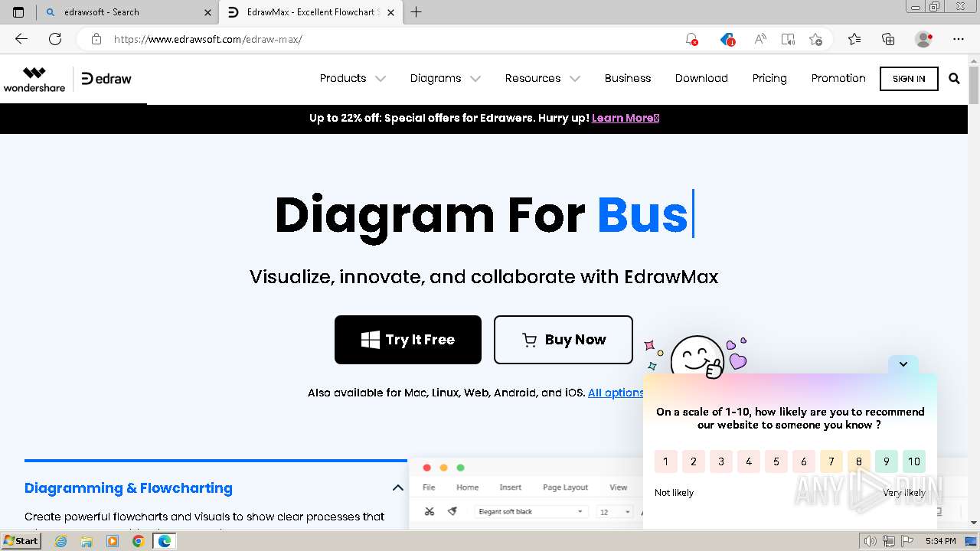Reload the current page

tap(55, 39)
